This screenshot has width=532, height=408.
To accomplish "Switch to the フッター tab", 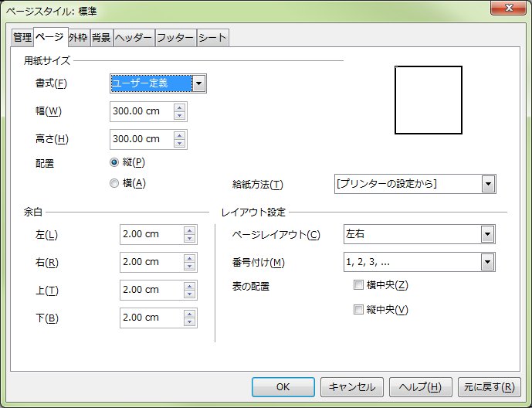I will [176, 37].
